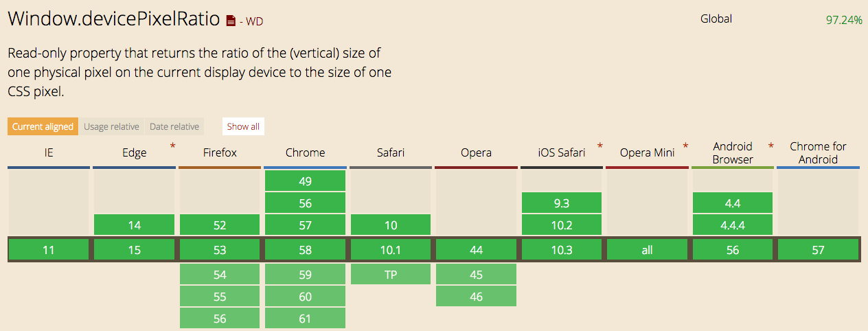Select the Opera Mini all cell

(x=647, y=250)
